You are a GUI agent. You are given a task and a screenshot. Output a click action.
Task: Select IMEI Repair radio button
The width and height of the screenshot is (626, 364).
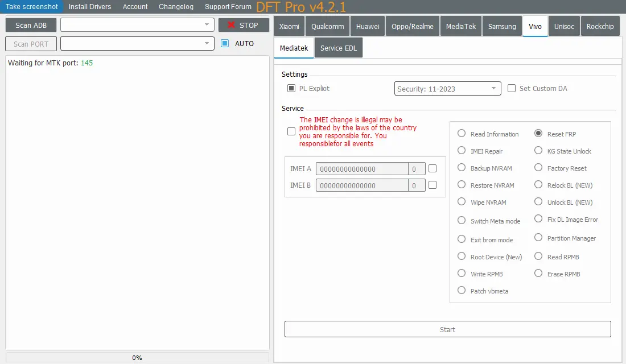(x=462, y=151)
